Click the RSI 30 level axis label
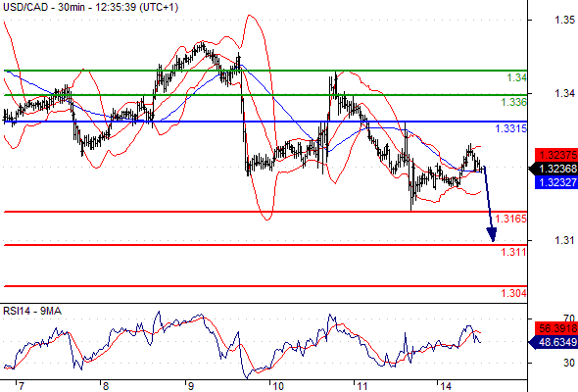The height and width of the screenshot is (392, 578). click(x=569, y=364)
